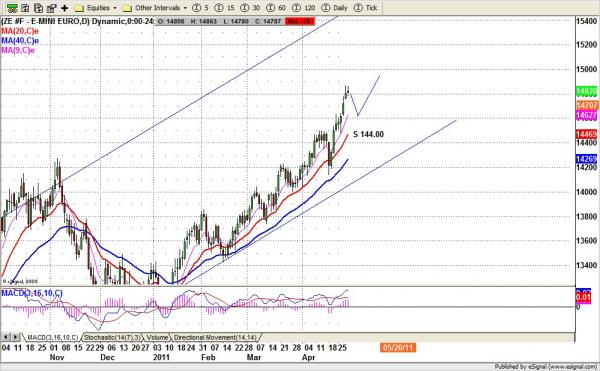
Task: Click the blue 14269 price tag
Action: pyautogui.click(x=587, y=159)
